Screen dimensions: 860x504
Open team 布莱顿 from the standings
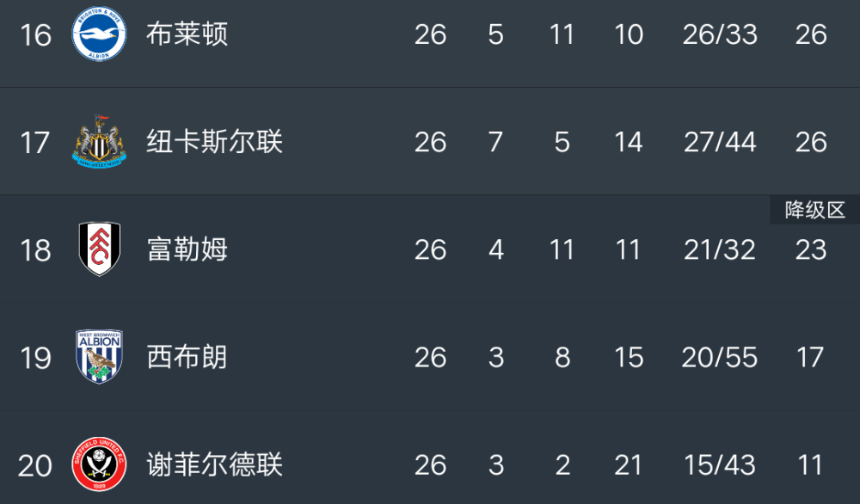coord(187,34)
